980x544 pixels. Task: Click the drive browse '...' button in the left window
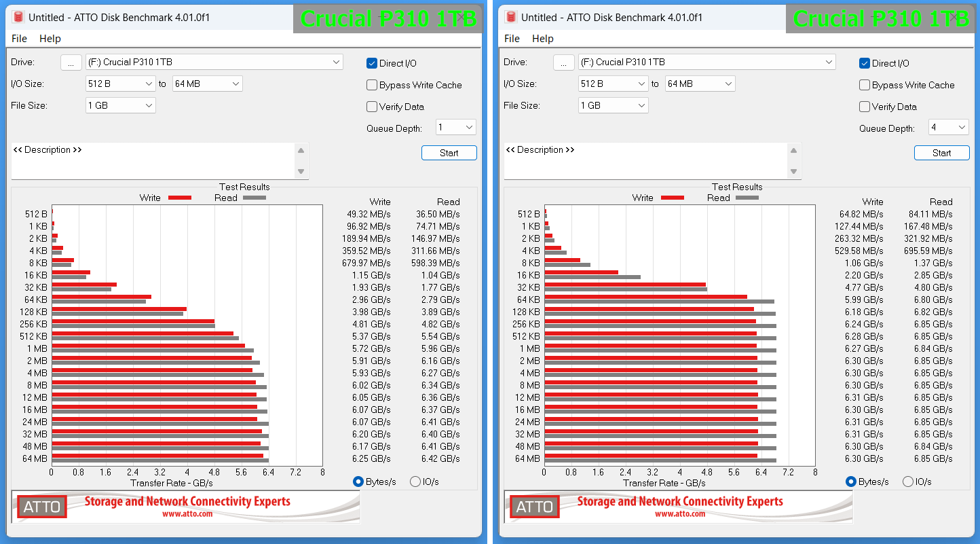[71, 62]
